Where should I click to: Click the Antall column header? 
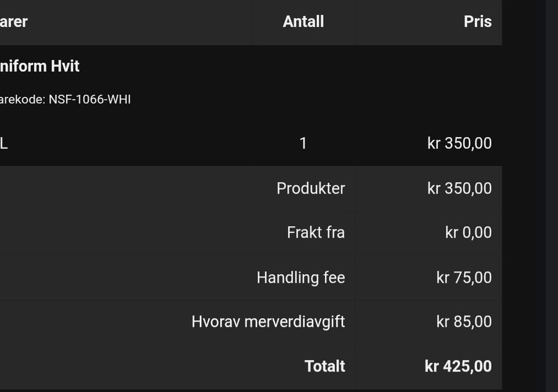pyautogui.click(x=303, y=21)
